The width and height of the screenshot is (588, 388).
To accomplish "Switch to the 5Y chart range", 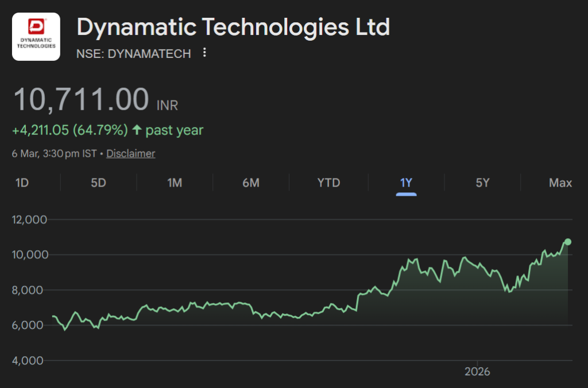I will [x=483, y=183].
